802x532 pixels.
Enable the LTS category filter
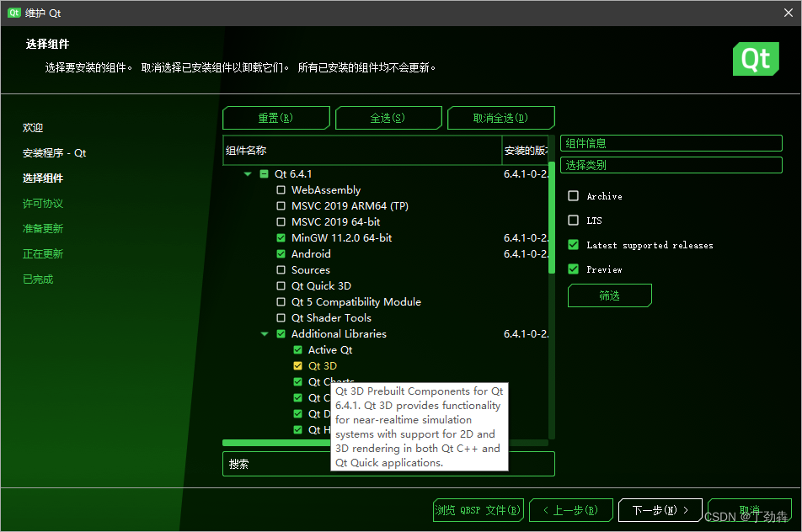pos(574,221)
